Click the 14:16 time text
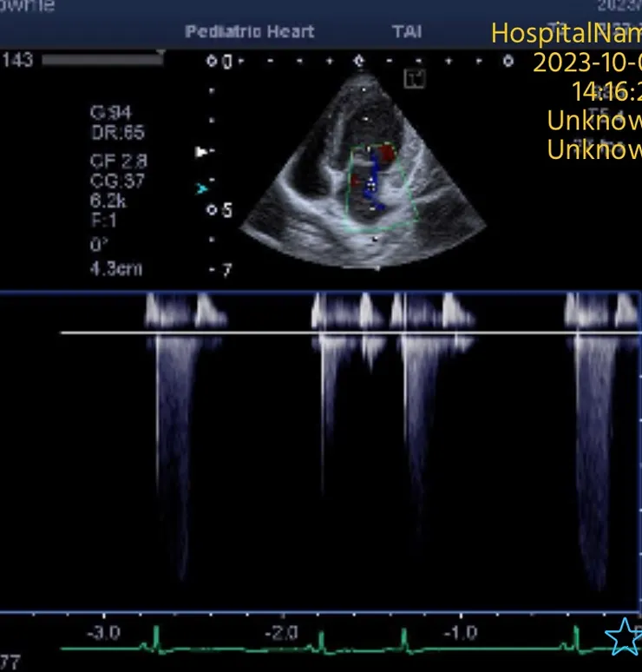 (607, 92)
